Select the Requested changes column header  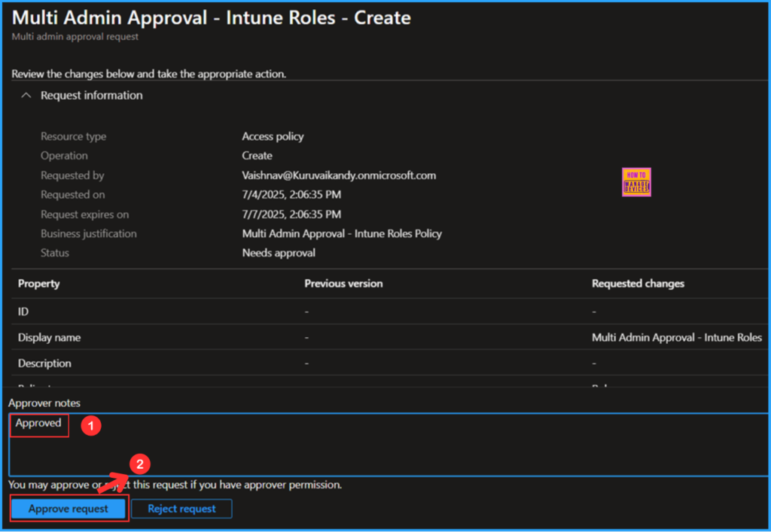[x=638, y=284]
